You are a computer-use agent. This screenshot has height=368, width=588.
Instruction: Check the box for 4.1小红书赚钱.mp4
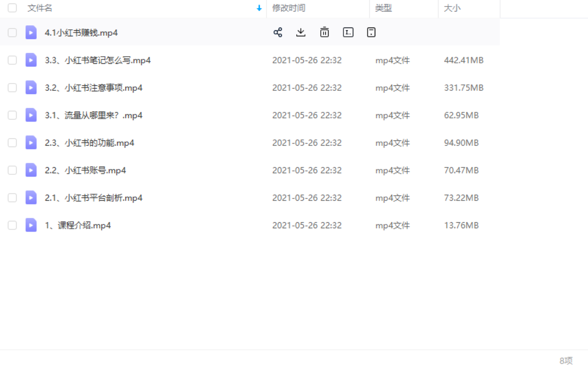(x=12, y=32)
